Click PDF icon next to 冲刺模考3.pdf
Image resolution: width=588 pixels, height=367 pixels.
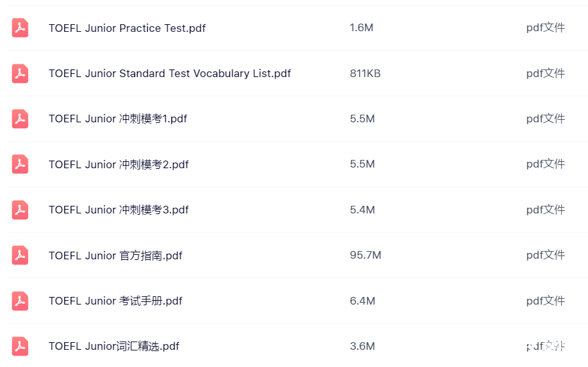pos(20,210)
